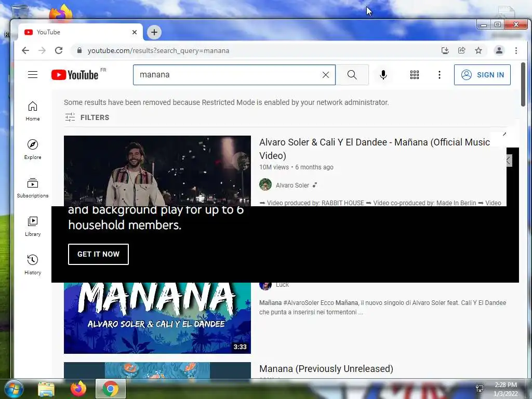Viewport: 532px width, 399px height.
Task: Launch Firefox from the taskbar
Action: coord(78,389)
